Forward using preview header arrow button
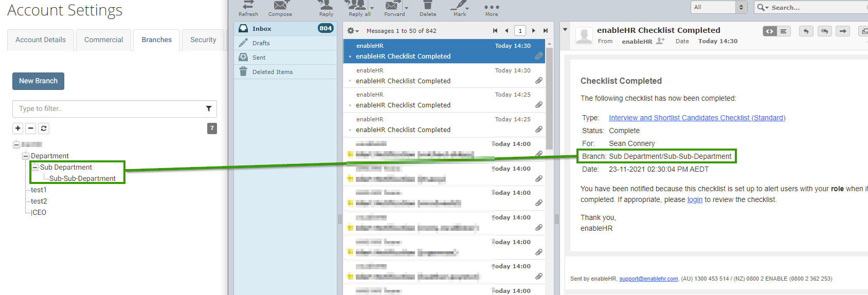 pyautogui.click(x=843, y=31)
